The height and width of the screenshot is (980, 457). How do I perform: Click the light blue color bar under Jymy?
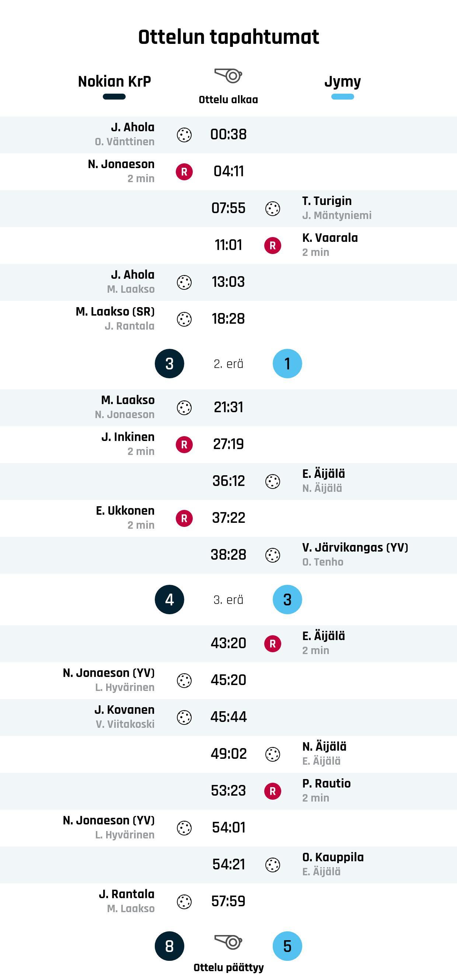[x=342, y=97]
